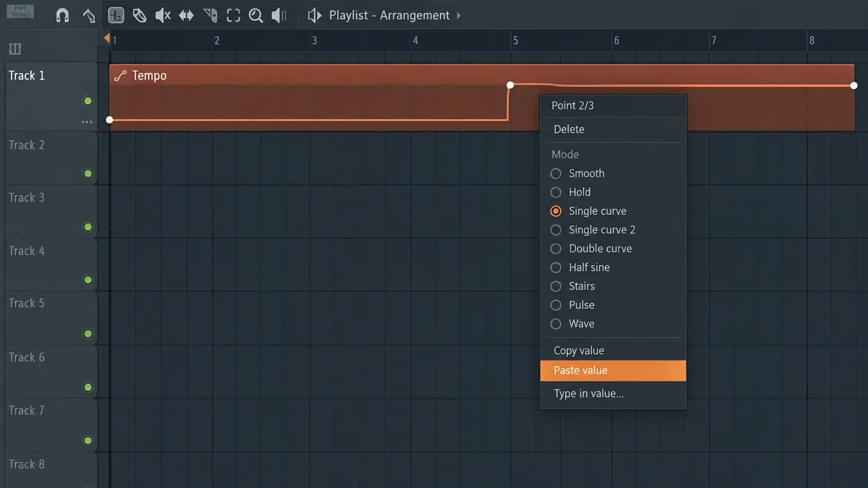Click speaker icon beside Playlist title
Screen dimensions: 868x488
314,15
